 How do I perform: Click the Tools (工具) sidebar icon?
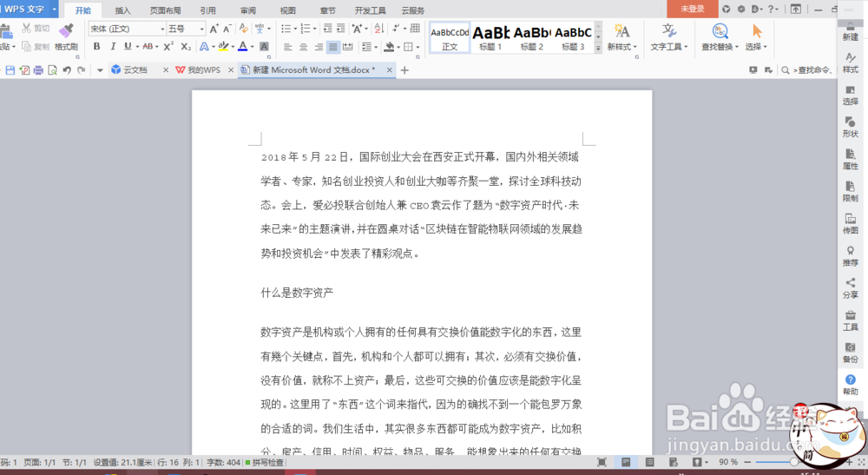pyautogui.click(x=851, y=320)
